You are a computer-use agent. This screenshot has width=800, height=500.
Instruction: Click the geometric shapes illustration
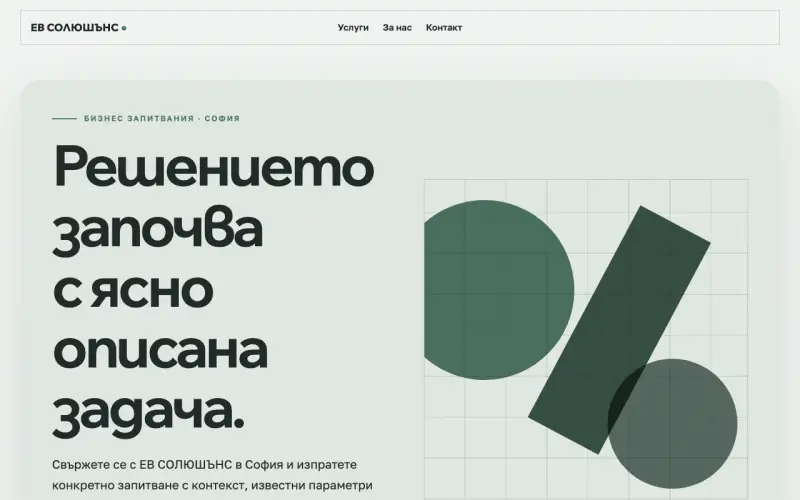(x=586, y=339)
